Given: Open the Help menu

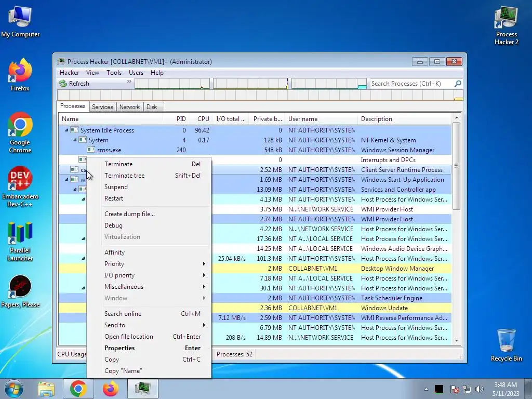Looking at the screenshot, I should (157, 73).
